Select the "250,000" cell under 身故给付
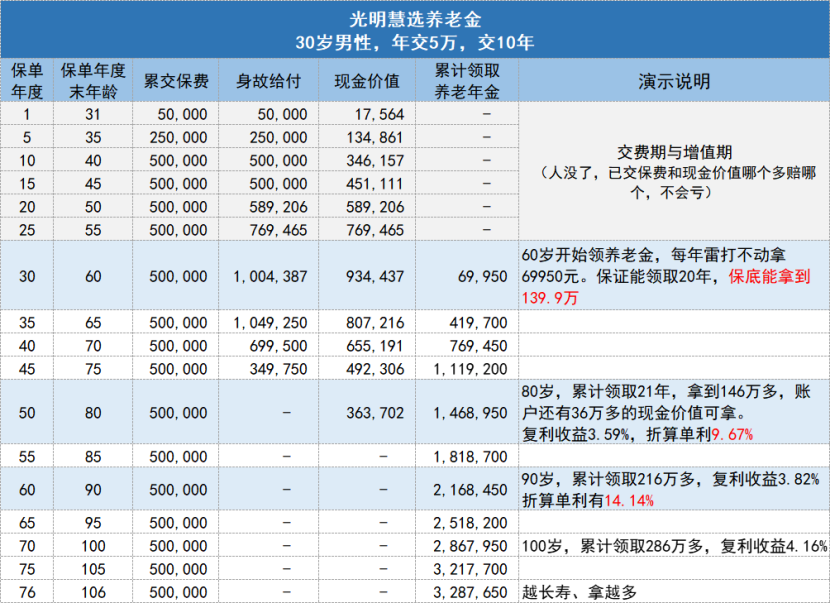The height and width of the screenshot is (603, 831). click(x=278, y=137)
